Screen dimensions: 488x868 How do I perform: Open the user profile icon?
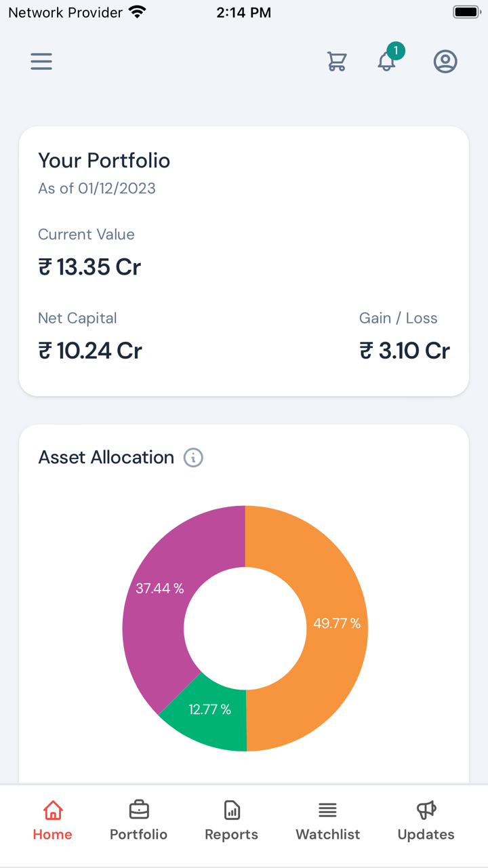445,62
